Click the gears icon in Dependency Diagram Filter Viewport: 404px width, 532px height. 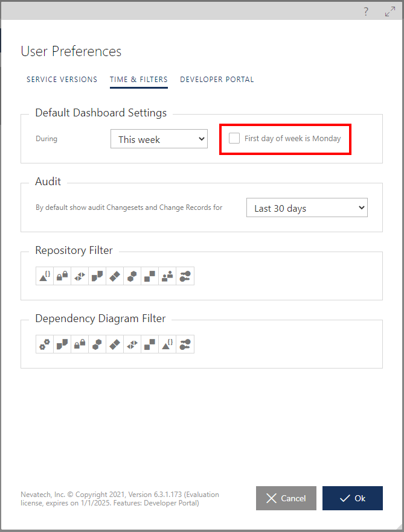pyautogui.click(x=45, y=344)
